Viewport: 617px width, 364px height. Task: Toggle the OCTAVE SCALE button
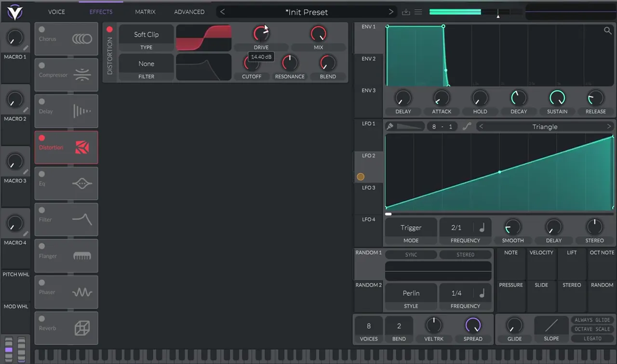click(592, 329)
